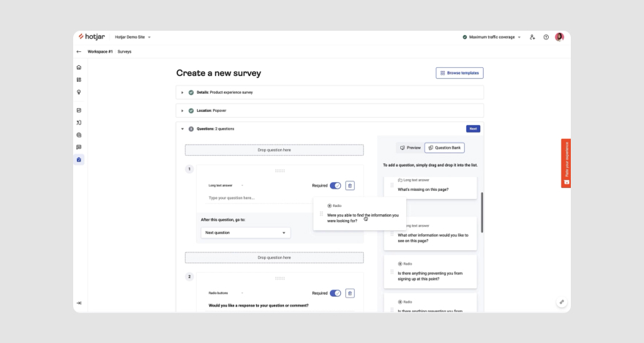Click the top 'Drop question here' zone
This screenshot has height=343, width=644.
(274, 150)
